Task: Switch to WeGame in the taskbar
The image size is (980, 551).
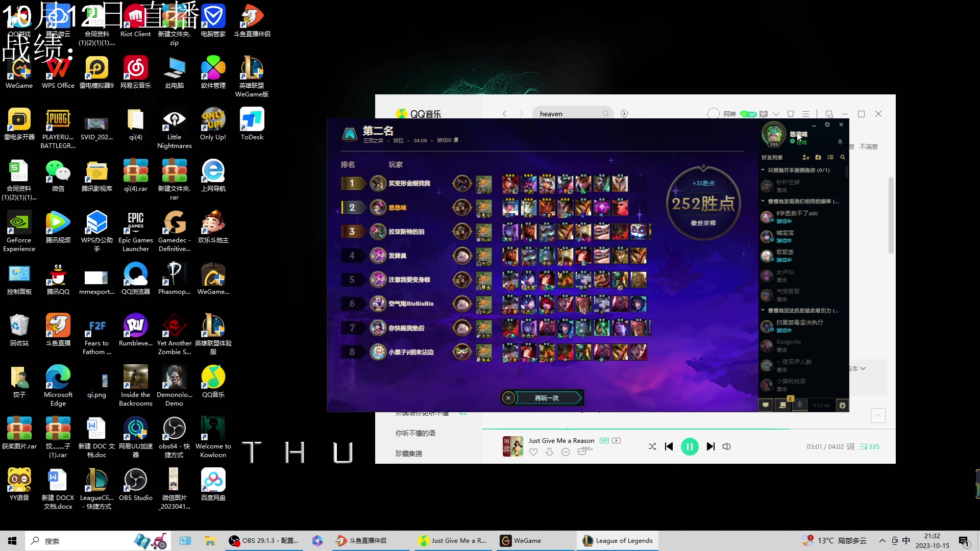Action: [x=534, y=541]
